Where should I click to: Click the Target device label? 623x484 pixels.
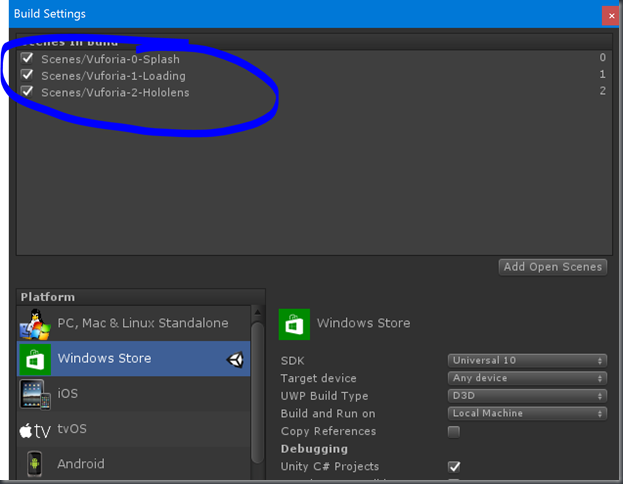point(318,378)
